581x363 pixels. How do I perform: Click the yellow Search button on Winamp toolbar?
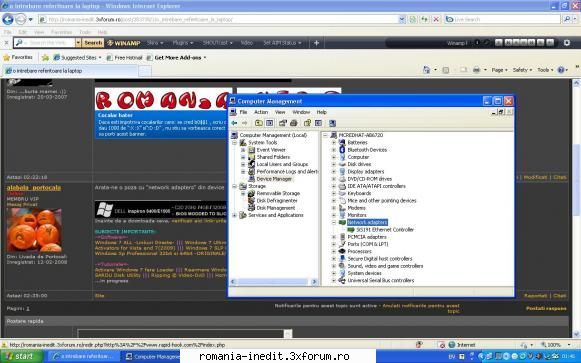pos(93,43)
